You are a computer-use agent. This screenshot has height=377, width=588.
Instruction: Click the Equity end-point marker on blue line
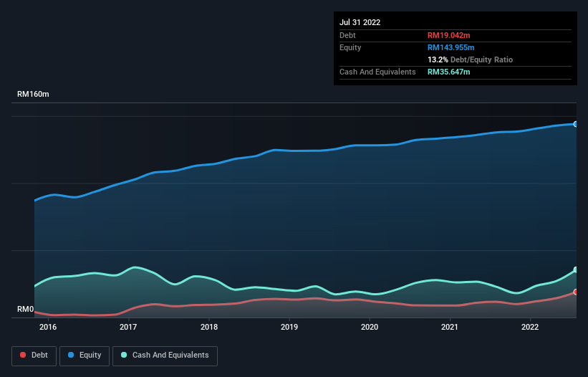(576, 124)
